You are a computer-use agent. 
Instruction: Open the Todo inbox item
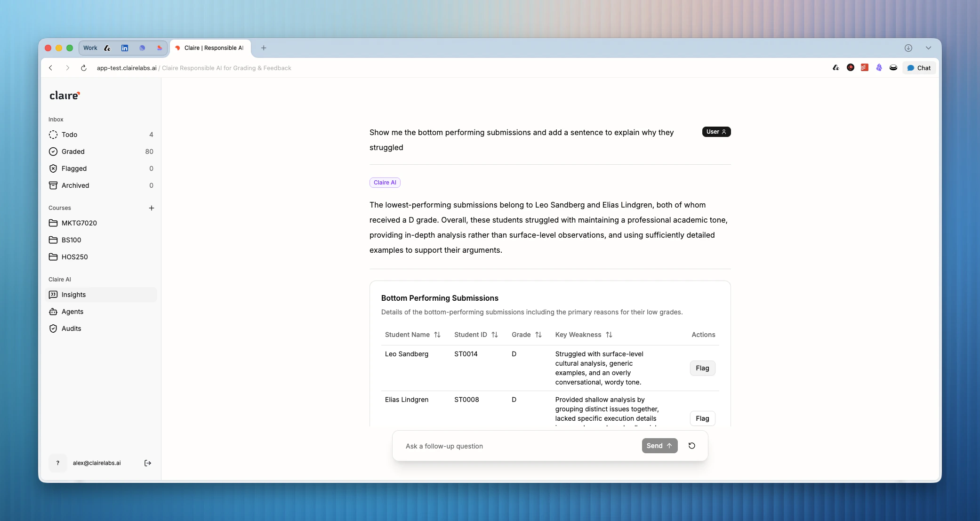pyautogui.click(x=69, y=135)
